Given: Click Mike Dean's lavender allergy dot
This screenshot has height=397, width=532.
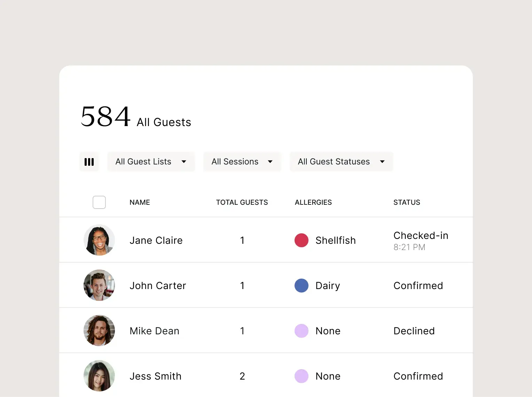Looking at the screenshot, I should (x=302, y=331).
